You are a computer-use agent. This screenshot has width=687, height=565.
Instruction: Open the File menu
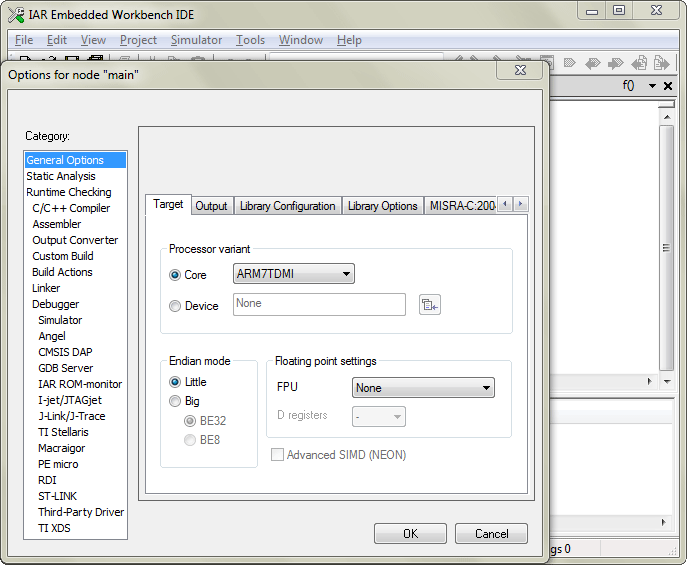[24, 40]
